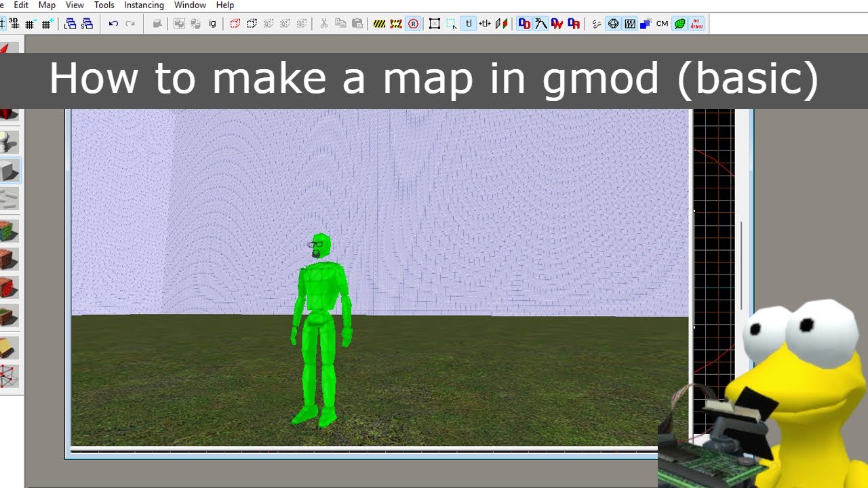
Task: Toggle the displacement 'DD' mask button
Action: (524, 24)
